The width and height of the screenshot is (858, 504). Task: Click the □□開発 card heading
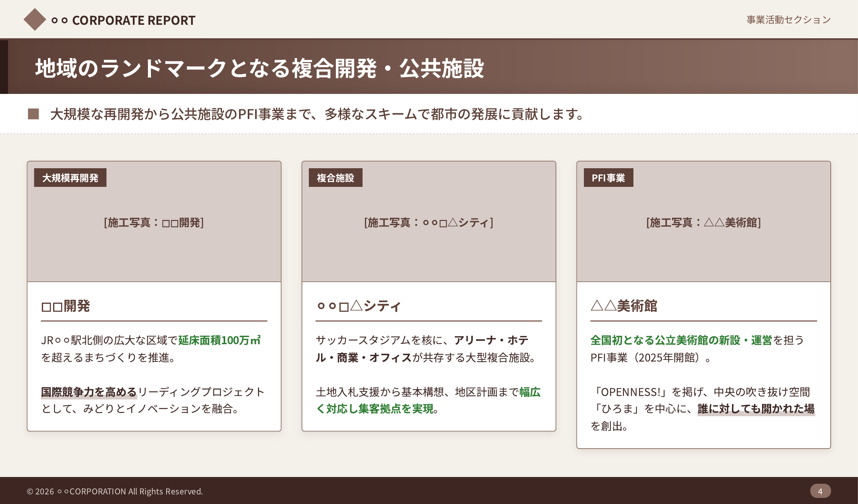tap(65, 306)
